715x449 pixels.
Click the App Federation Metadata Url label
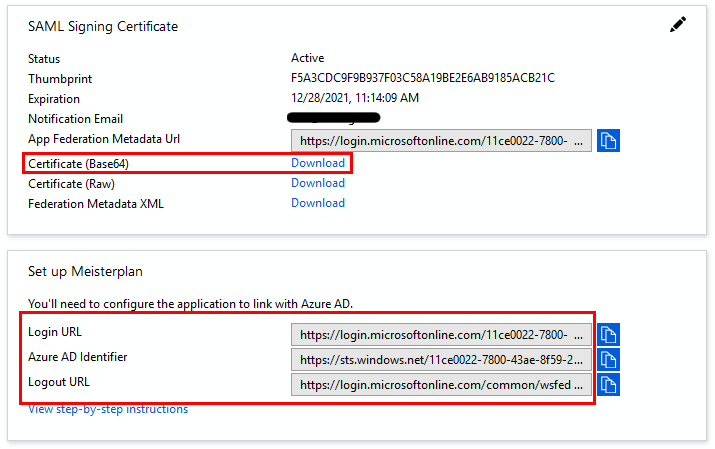(x=104, y=139)
